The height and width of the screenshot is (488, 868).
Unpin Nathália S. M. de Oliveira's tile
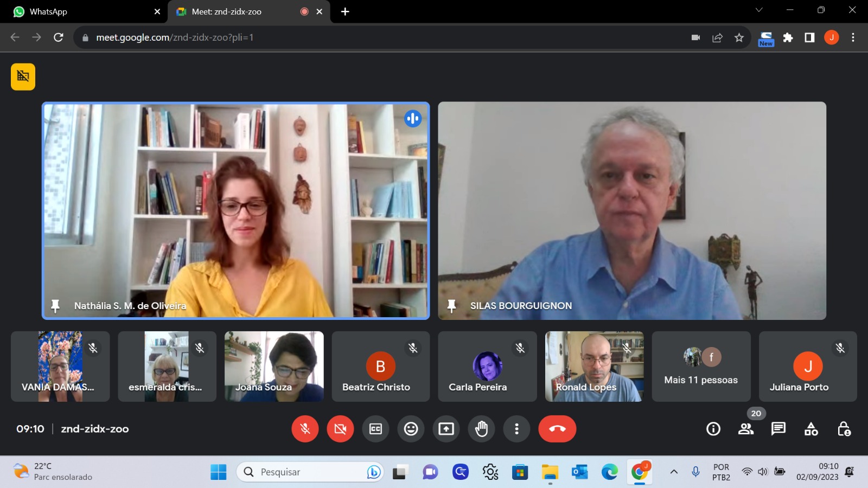pos(55,306)
